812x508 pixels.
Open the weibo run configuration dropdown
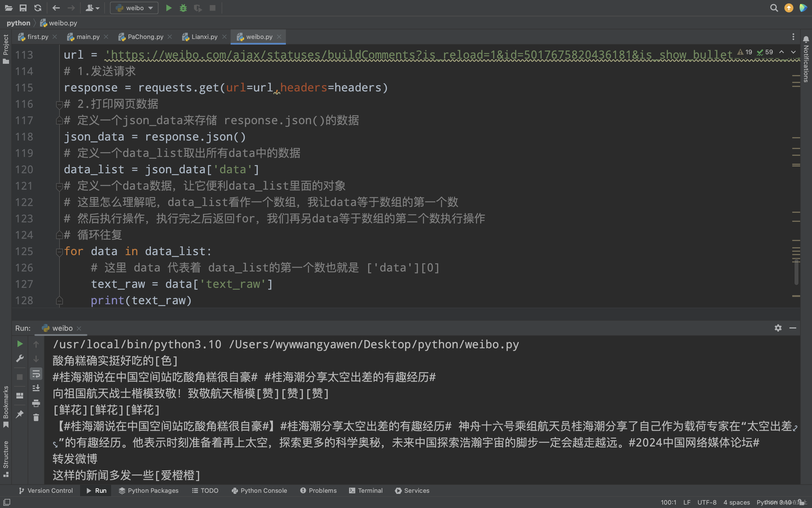tap(134, 8)
